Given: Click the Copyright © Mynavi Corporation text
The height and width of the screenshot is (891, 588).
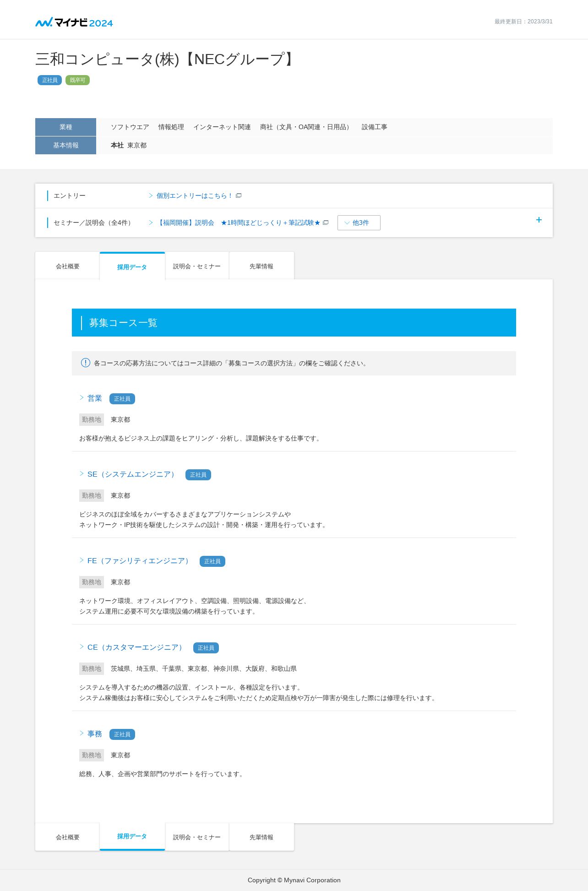Looking at the screenshot, I should click(x=294, y=880).
